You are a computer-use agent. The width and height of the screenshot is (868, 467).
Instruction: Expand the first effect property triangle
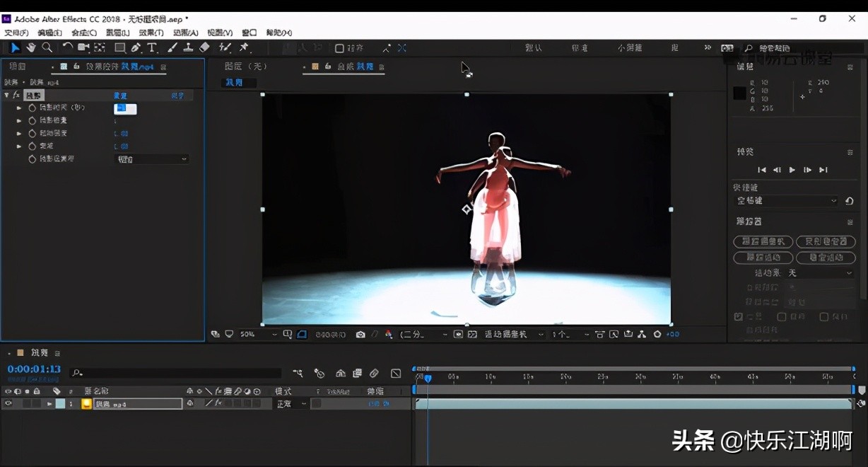coord(19,108)
